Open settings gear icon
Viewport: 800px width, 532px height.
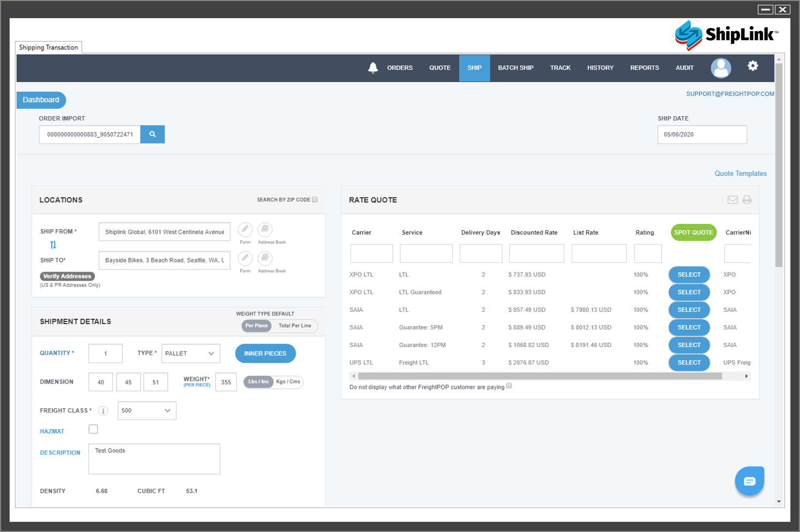coord(753,66)
